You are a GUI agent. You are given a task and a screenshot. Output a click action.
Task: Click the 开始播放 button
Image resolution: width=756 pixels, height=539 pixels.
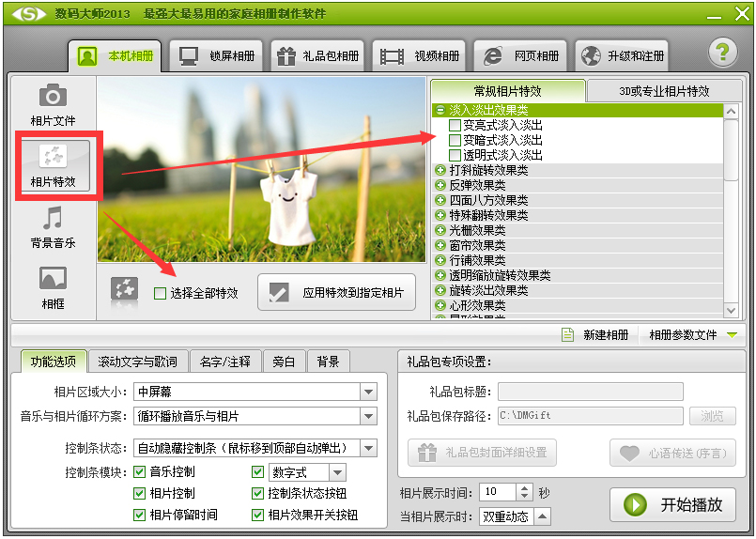point(673,505)
